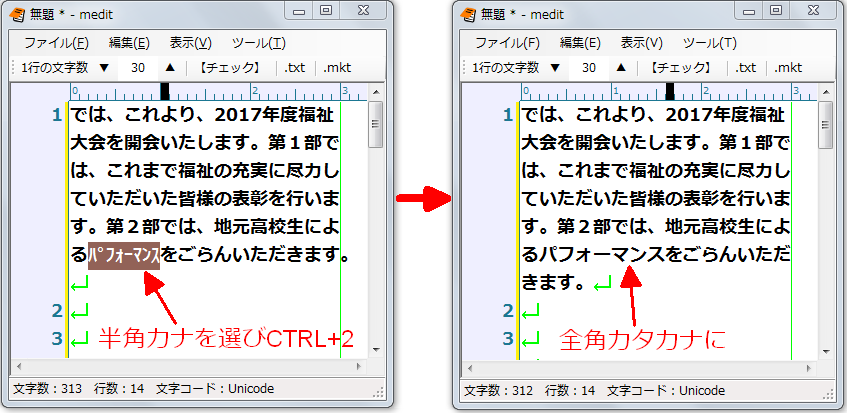Image resolution: width=847 pixels, height=413 pixels.
Task: Click 【チェック】 button in left window
Action: coord(230,68)
